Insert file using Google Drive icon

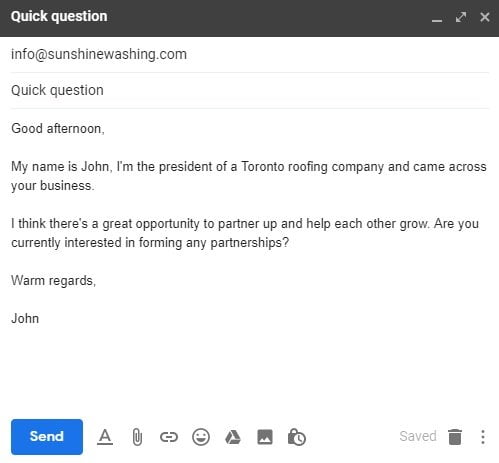click(x=233, y=437)
